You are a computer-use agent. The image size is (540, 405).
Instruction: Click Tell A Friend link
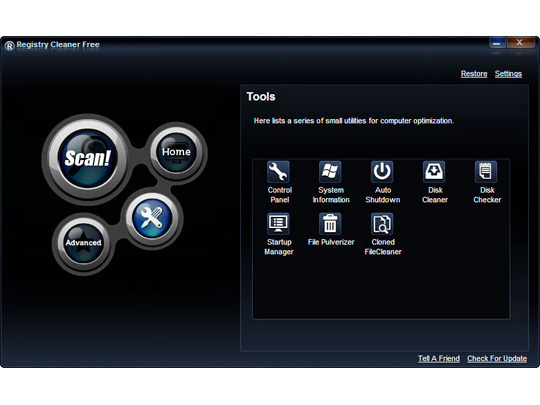[x=439, y=359]
